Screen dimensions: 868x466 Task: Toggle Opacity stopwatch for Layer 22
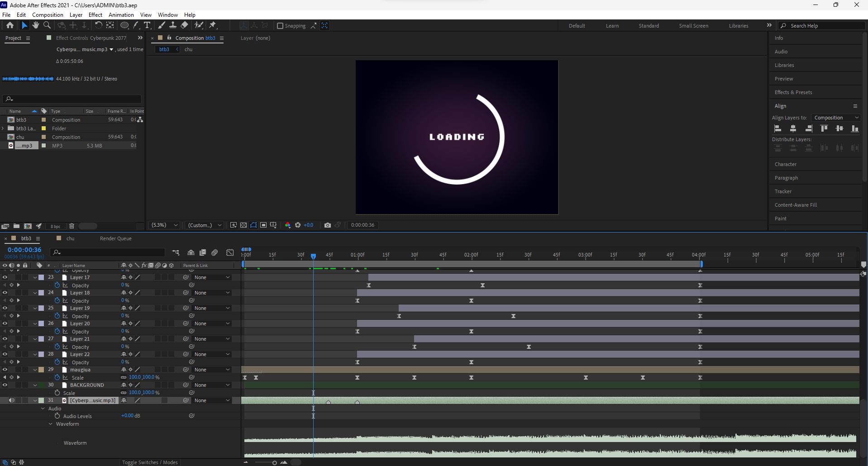click(57, 362)
